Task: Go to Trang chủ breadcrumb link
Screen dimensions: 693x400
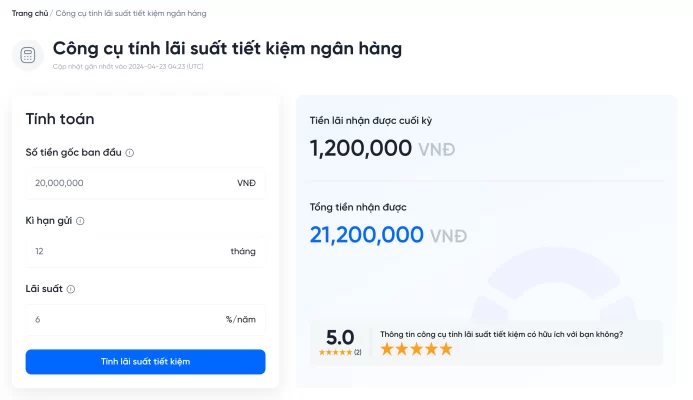Action: 30,13
